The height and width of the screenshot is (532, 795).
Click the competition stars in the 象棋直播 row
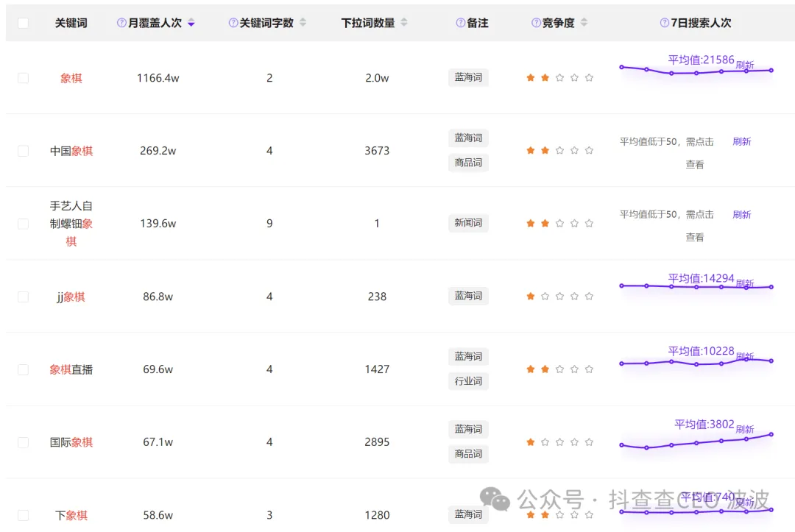[559, 369]
